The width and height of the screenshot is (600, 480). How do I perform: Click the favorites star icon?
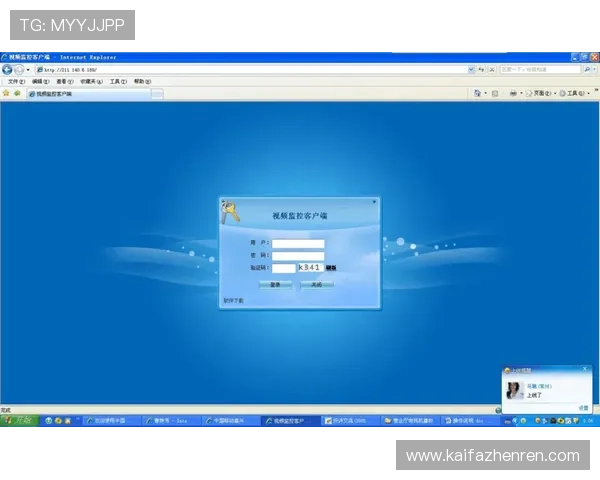6,93
